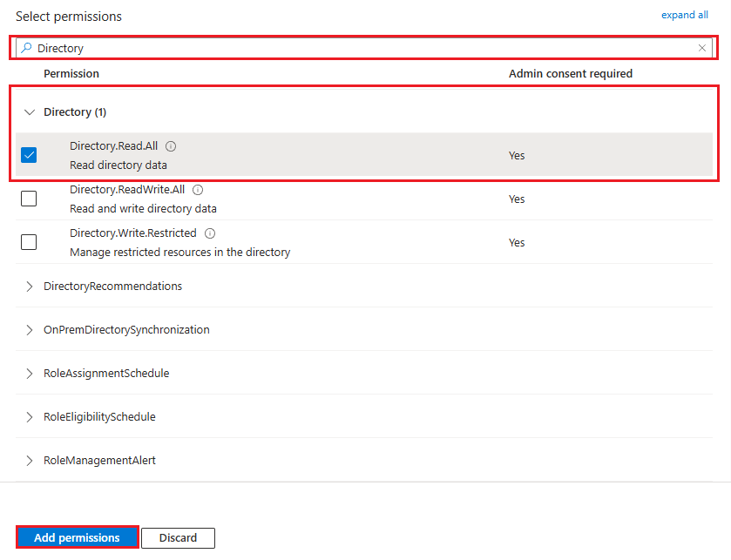Click the Add permissions button
731x560 pixels.
point(77,537)
